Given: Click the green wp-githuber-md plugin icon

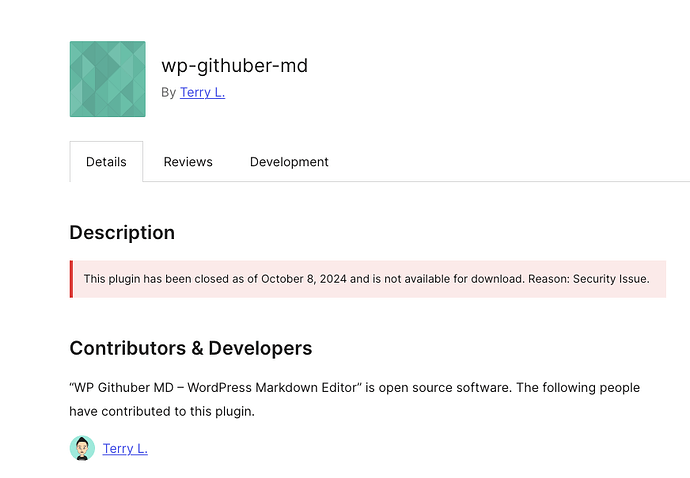Looking at the screenshot, I should coord(107,79).
